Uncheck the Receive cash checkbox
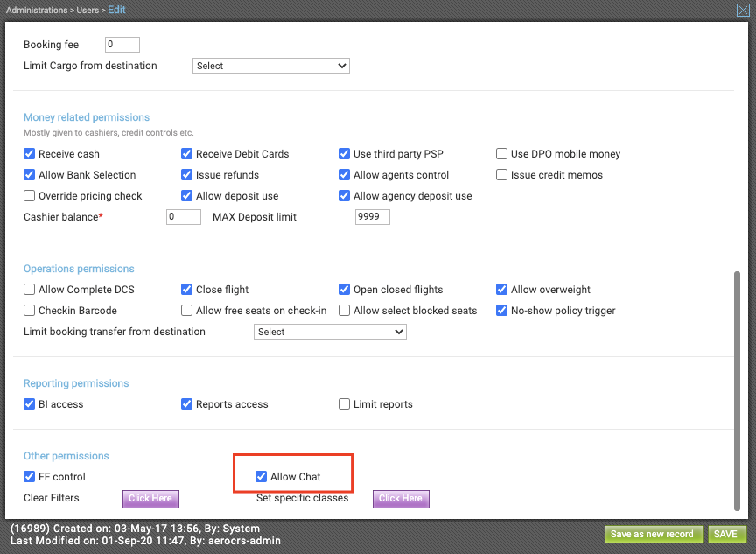The height and width of the screenshot is (554, 756). [30, 154]
